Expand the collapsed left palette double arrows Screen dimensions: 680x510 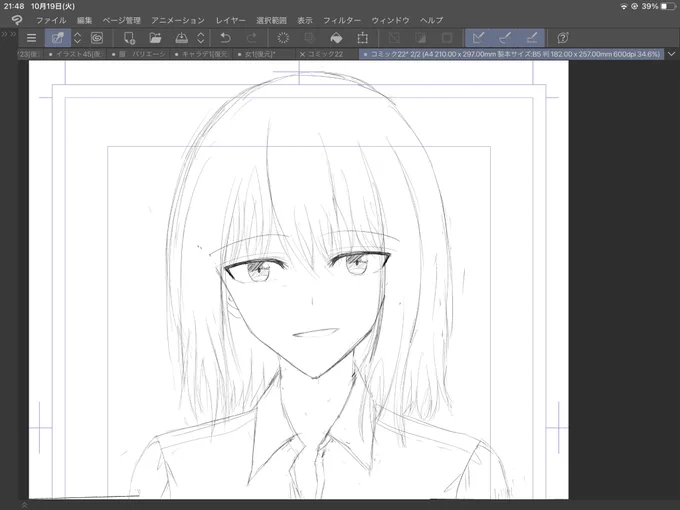tap(9, 34)
